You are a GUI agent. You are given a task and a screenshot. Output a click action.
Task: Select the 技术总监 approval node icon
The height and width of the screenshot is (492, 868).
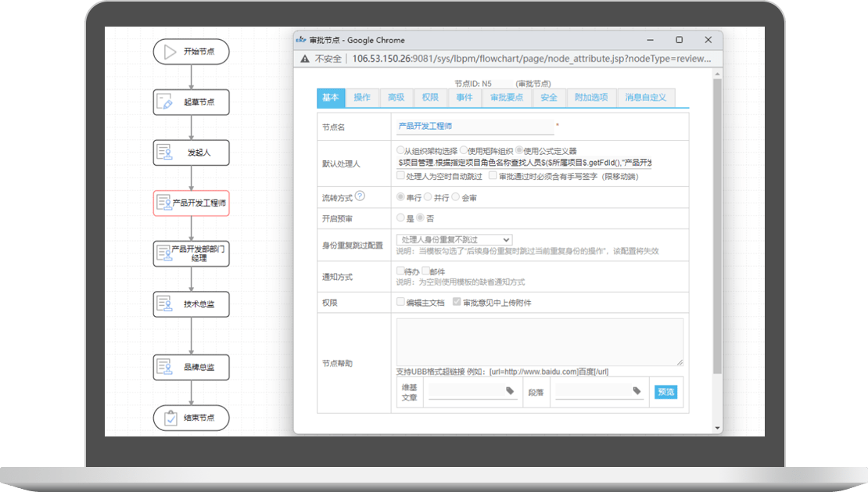pos(164,304)
